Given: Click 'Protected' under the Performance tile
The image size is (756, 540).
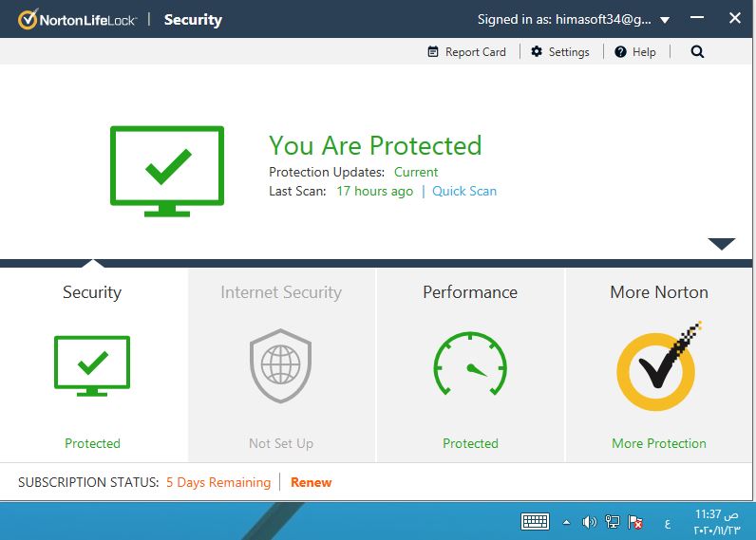Looking at the screenshot, I should tap(470, 443).
